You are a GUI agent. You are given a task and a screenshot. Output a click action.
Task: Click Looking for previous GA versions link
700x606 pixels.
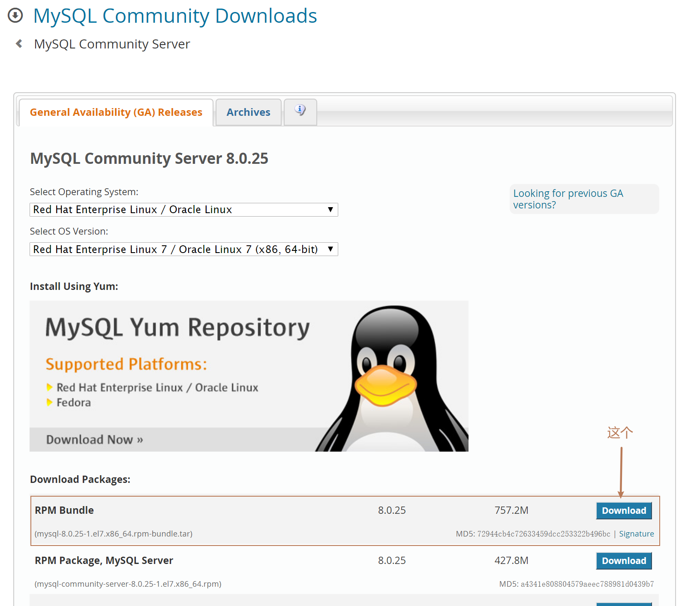568,199
